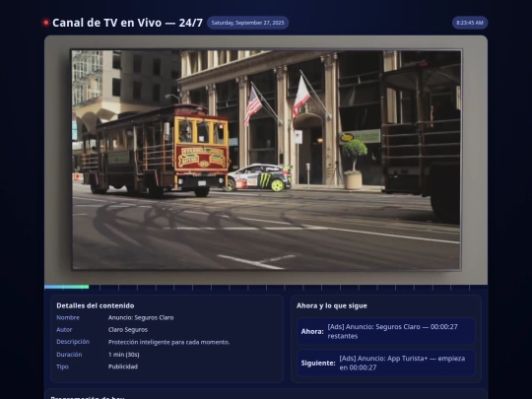Select the Siguiente card for App Turista+ ad
Viewport: 532px width, 399px height.
(x=386, y=363)
